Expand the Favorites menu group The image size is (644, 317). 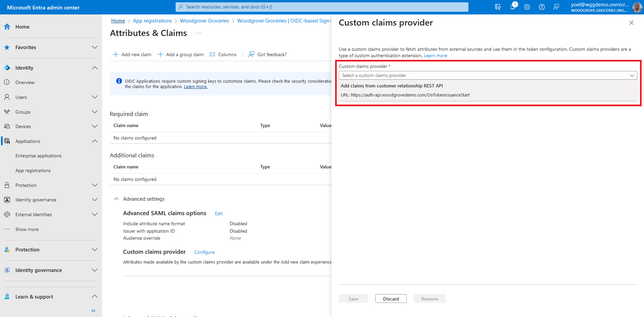95,47
